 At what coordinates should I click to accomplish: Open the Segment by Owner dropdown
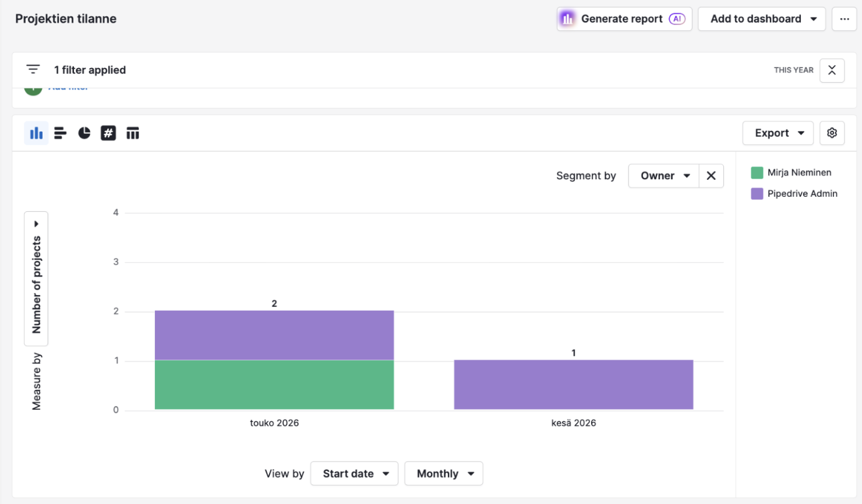664,176
